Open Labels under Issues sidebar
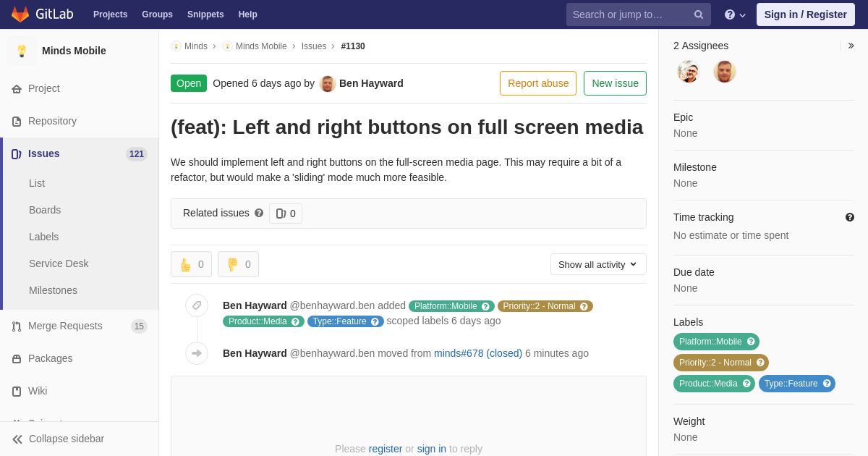Image resolution: width=868 pixels, height=456 pixels. pyautogui.click(x=43, y=237)
